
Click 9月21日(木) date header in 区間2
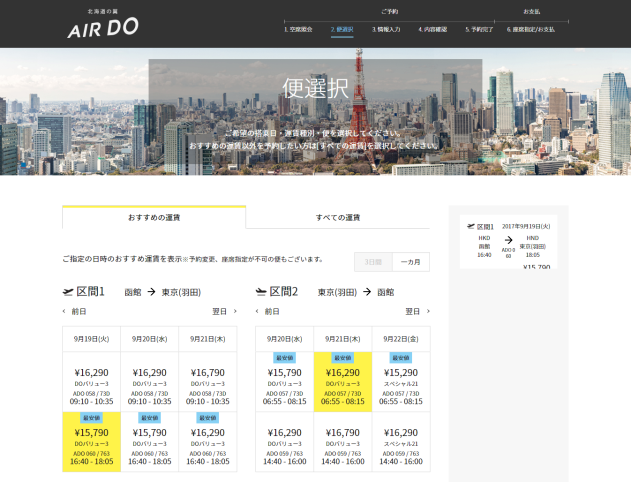(343, 339)
